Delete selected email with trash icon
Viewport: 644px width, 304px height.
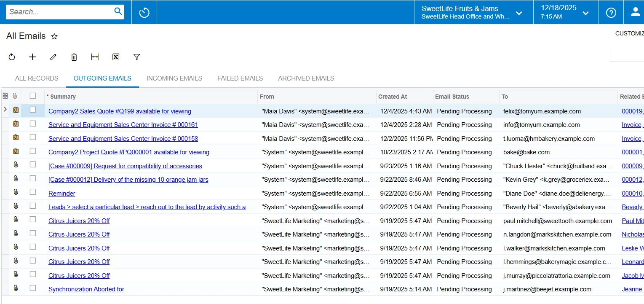pos(74,57)
